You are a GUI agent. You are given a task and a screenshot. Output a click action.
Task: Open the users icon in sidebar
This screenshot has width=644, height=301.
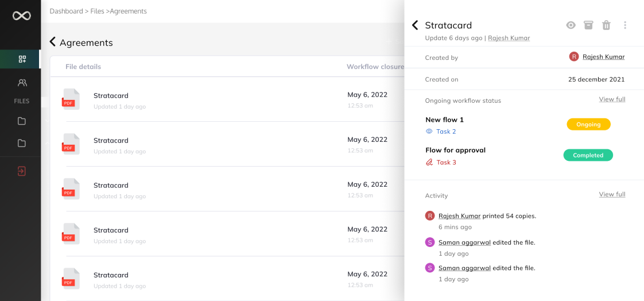click(x=22, y=83)
